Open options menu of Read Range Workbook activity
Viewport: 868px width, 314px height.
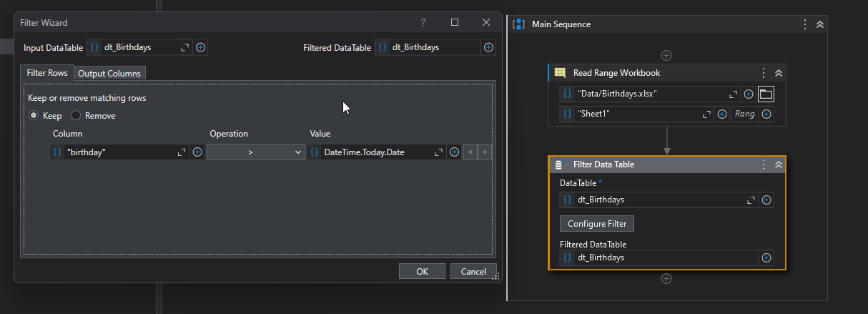point(764,73)
